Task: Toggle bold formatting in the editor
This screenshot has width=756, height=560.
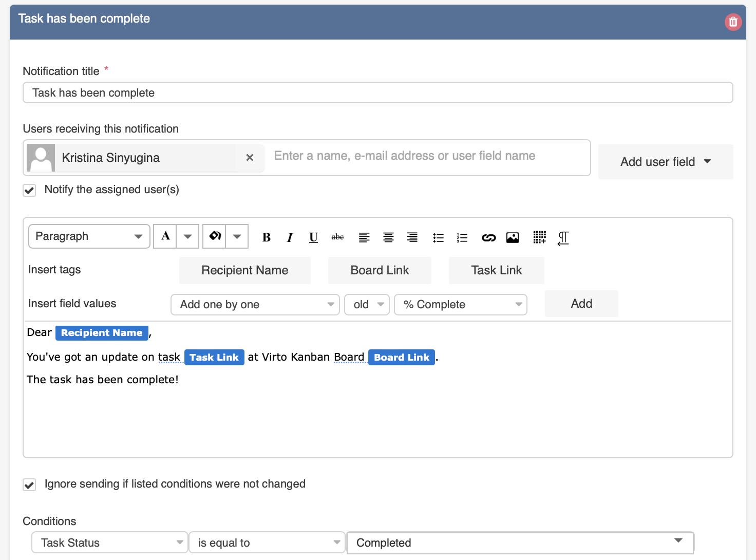Action: (x=266, y=237)
